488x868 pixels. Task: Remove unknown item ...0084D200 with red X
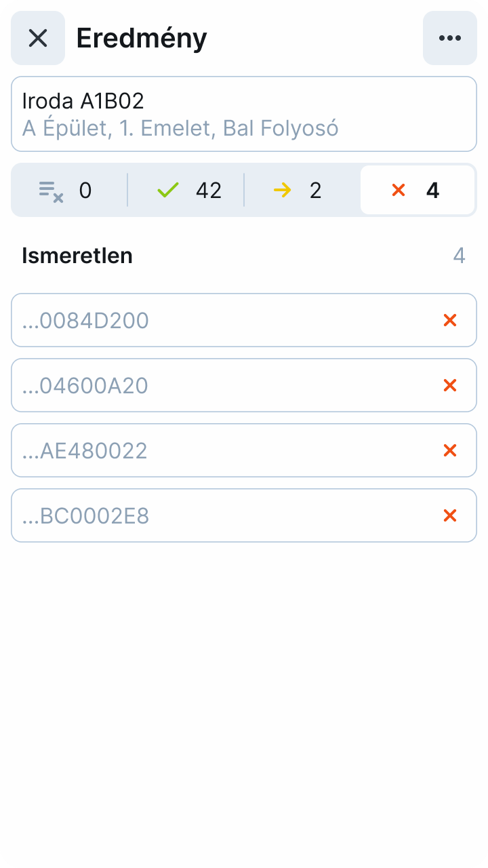point(449,320)
